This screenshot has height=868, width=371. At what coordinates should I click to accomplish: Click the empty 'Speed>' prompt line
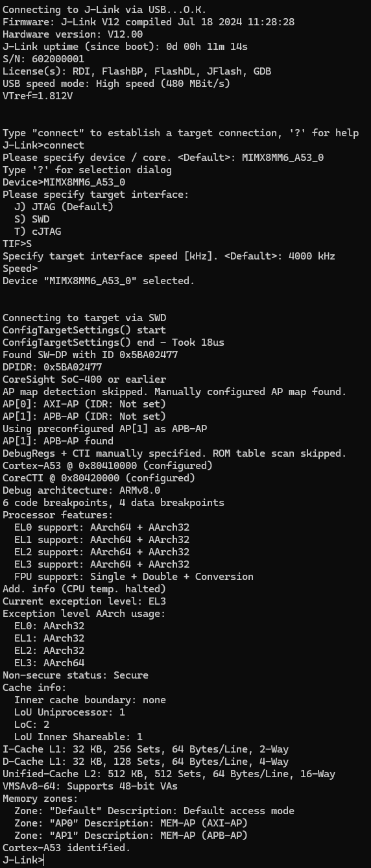[x=20, y=269]
